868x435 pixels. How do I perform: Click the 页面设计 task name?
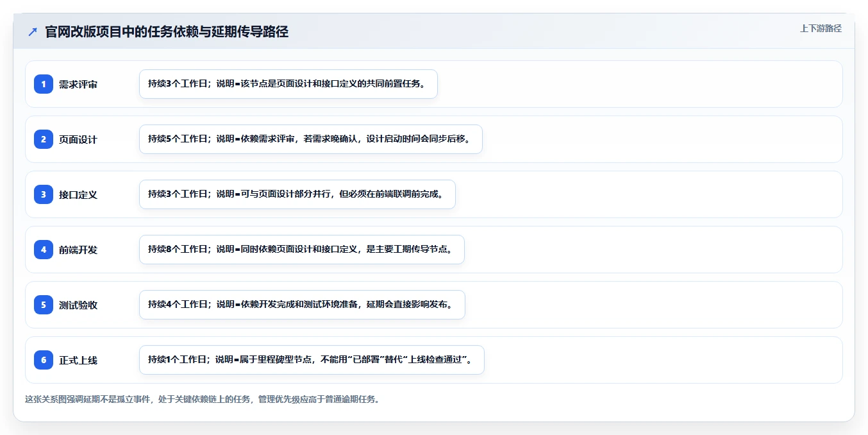point(78,139)
